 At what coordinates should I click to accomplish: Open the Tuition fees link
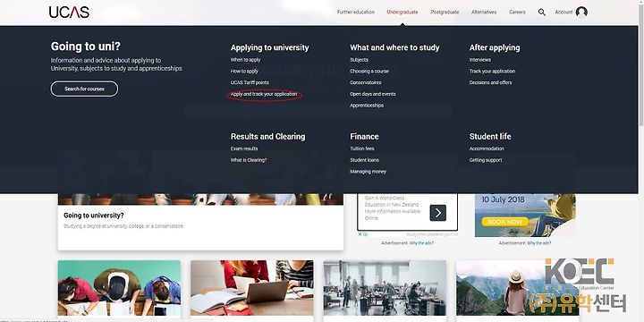coord(362,148)
